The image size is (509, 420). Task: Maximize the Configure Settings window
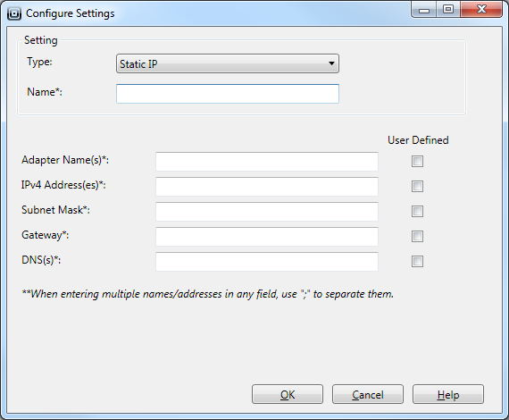coord(448,10)
